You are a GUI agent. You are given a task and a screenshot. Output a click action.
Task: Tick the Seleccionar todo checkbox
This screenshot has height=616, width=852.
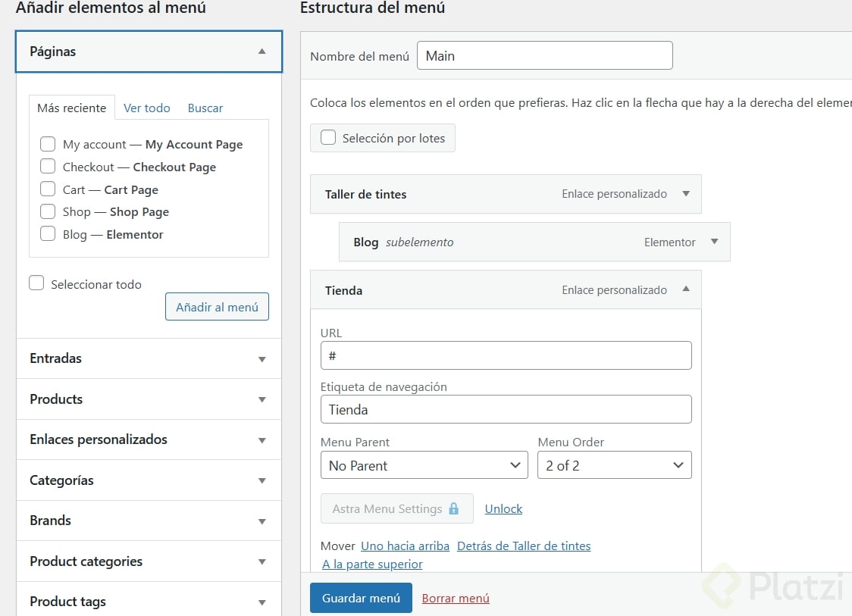point(36,283)
